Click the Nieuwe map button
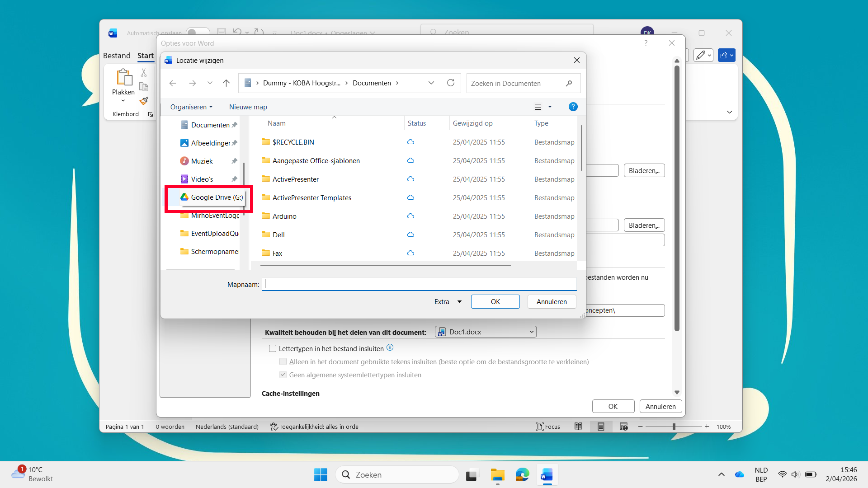868x488 pixels. pyautogui.click(x=248, y=107)
